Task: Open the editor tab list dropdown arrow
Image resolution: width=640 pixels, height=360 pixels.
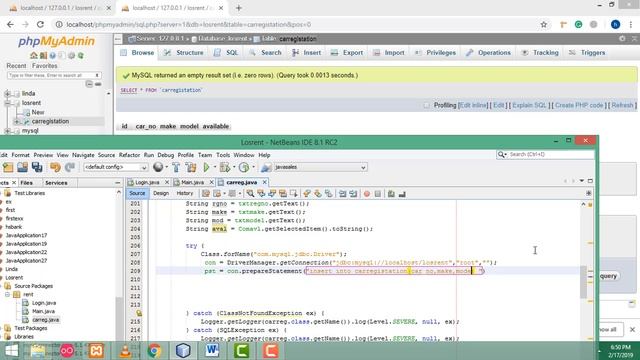Action: click(582, 181)
